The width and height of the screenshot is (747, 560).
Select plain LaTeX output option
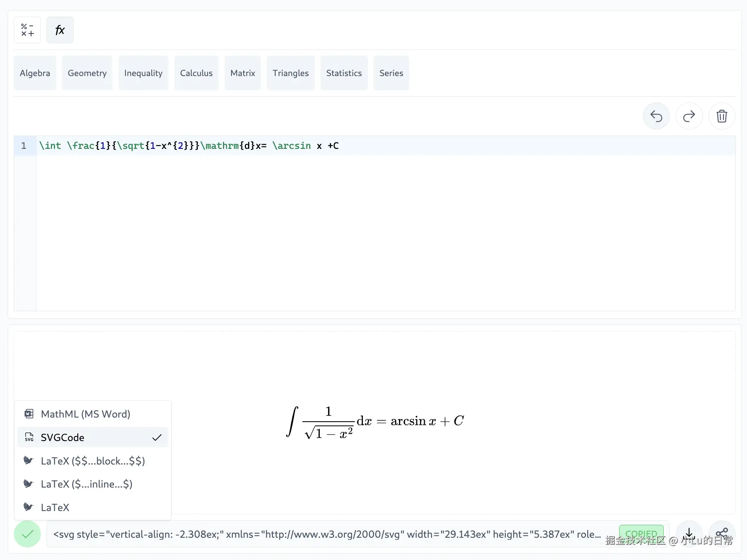[x=55, y=507]
